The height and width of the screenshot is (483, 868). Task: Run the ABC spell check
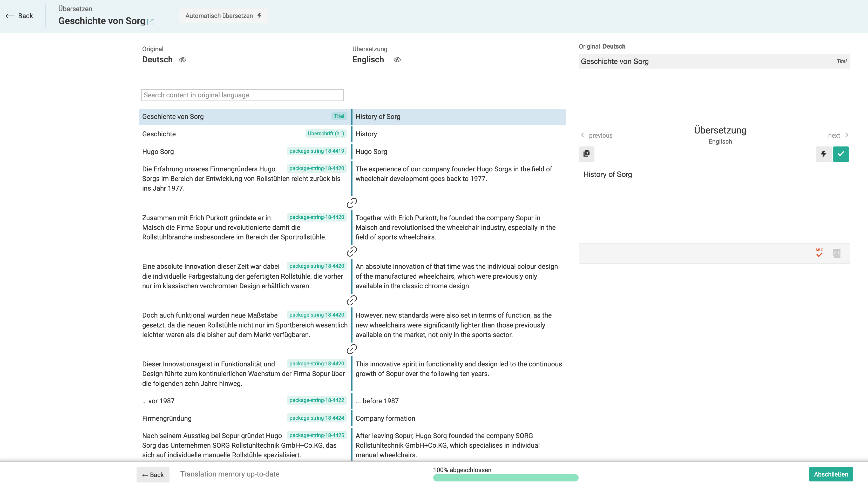click(819, 253)
